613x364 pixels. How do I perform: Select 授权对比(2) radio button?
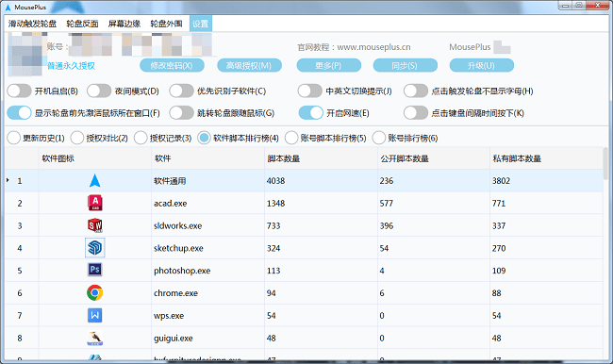coord(77,138)
